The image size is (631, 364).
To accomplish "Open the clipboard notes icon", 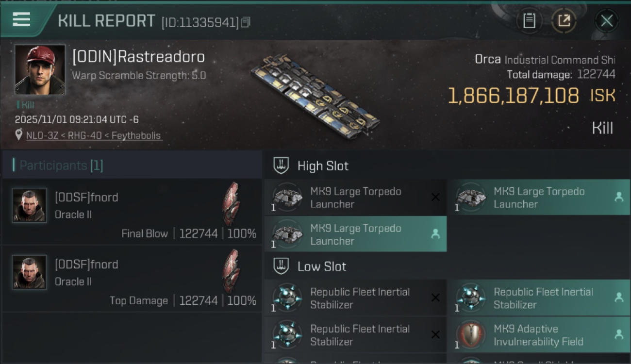I will (x=529, y=20).
